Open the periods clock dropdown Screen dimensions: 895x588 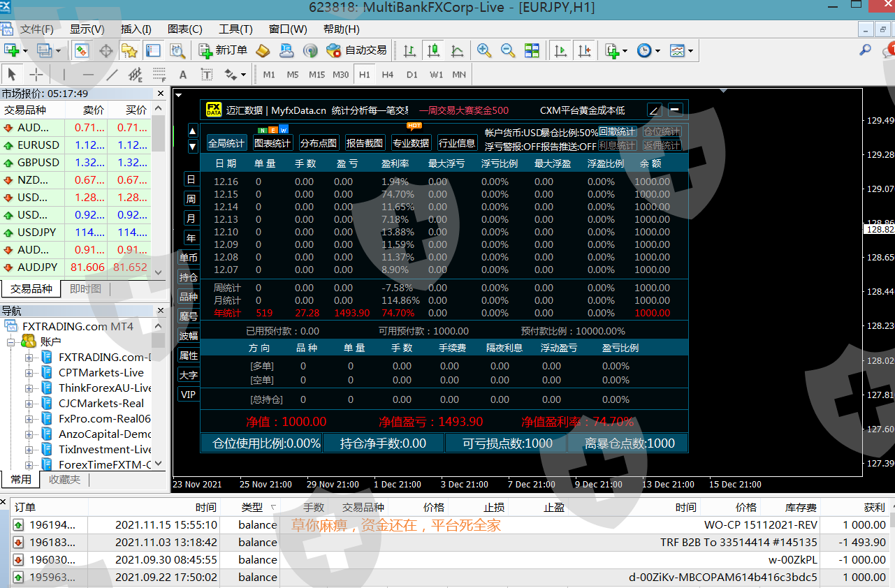648,50
